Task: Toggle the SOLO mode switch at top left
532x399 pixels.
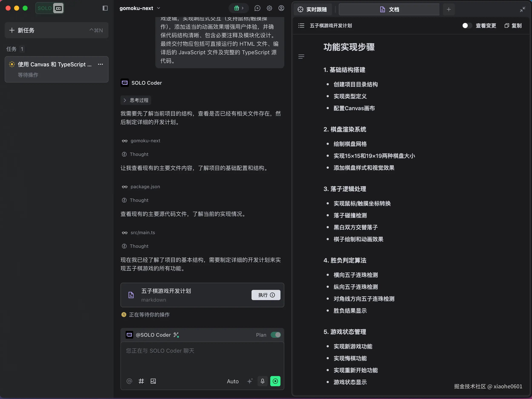Action: coord(50,8)
